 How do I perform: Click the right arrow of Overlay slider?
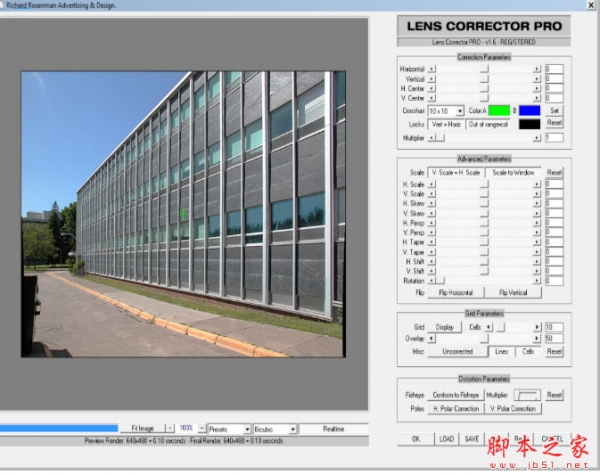536,338
